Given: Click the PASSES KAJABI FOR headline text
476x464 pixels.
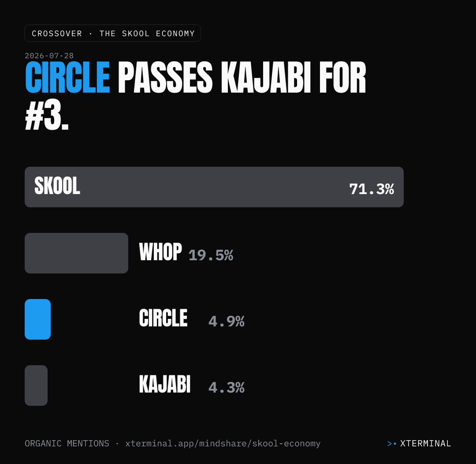Looking at the screenshot, I should tap(242, 78).
